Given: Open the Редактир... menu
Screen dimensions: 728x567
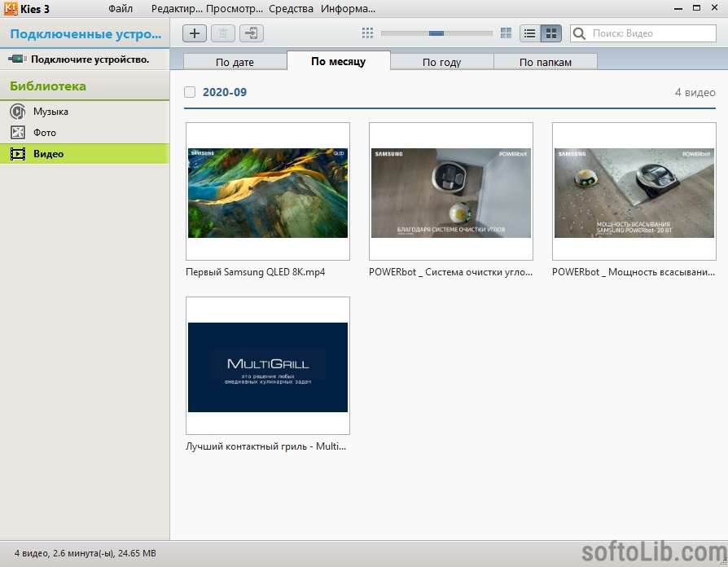Looking at the screenshot, I should click(177, 9).
